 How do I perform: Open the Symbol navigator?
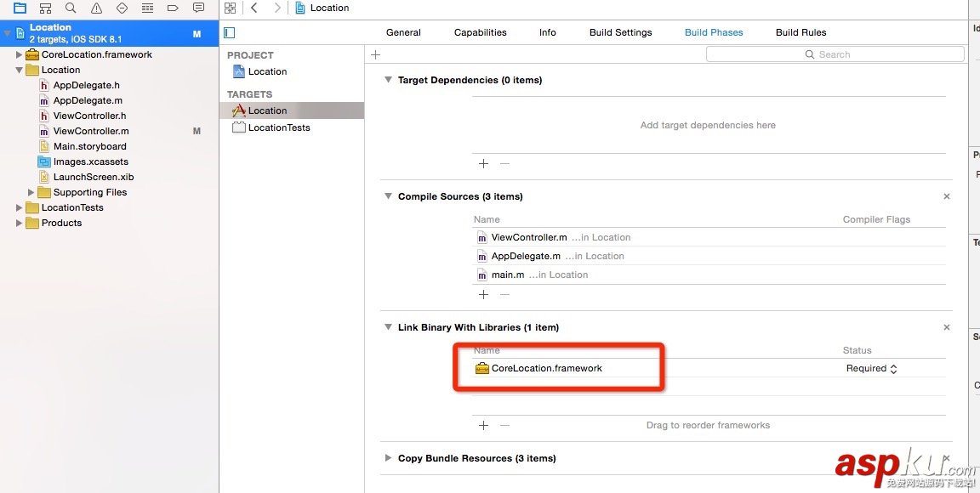point(45,8)
